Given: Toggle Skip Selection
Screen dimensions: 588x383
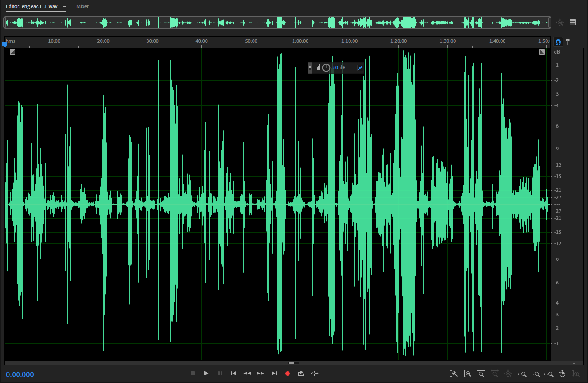Looking at the screenshot, I should (x=315, y=374).
